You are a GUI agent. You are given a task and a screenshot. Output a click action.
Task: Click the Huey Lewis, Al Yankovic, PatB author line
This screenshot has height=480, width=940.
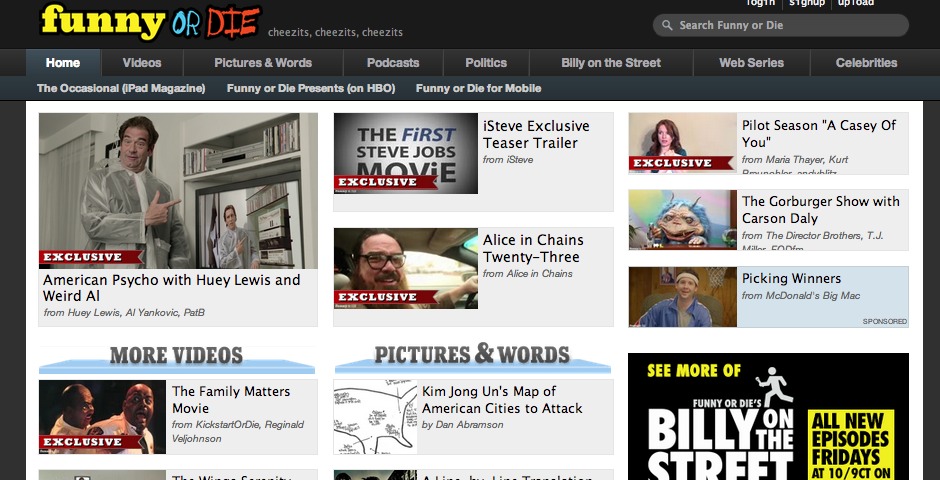[x=124, y=312]
